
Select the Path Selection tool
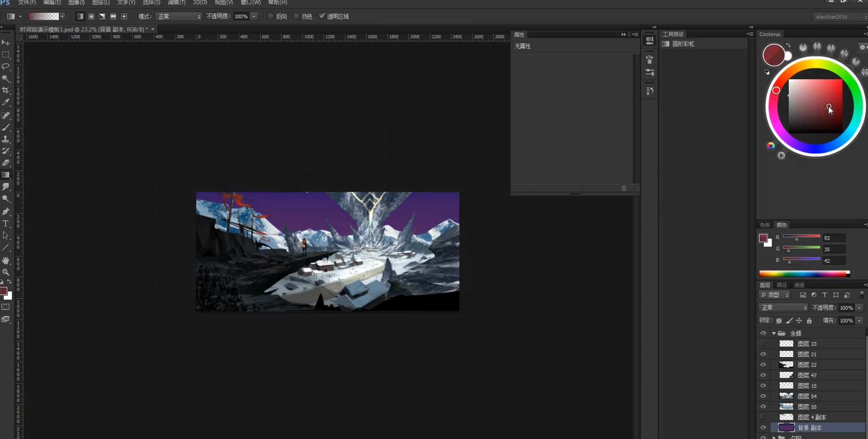[x=6, y=236]
